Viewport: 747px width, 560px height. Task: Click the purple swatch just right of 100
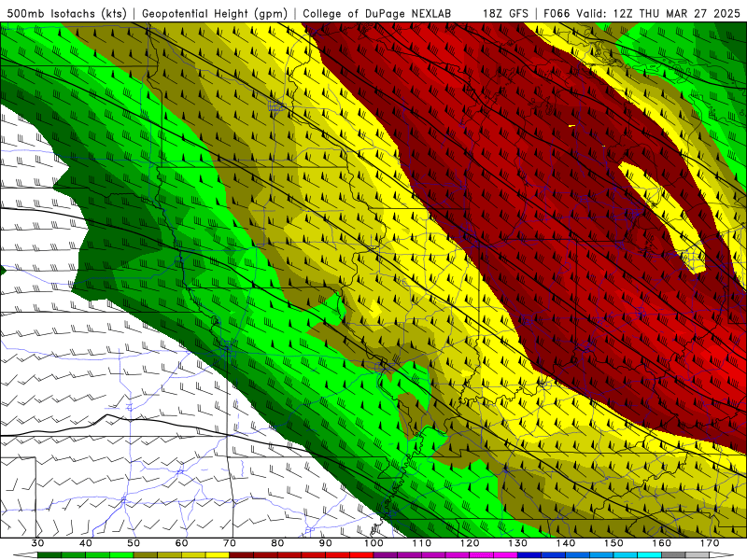coord(386,555)
